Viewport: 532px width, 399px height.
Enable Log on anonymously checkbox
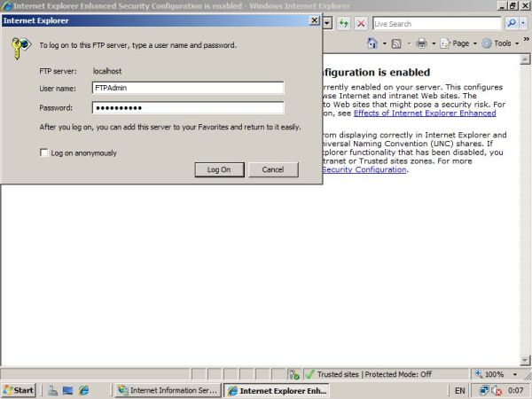[43, 153]
